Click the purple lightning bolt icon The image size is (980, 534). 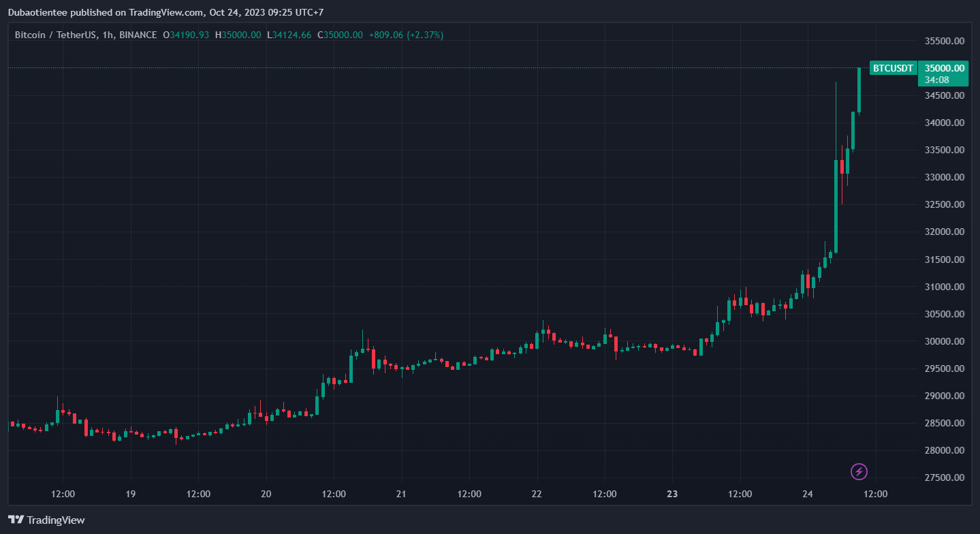[859, 471]
